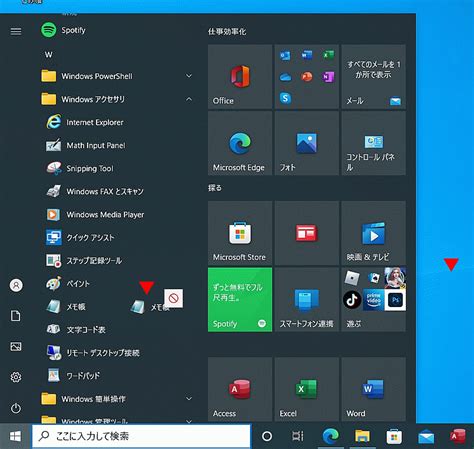Open the Power options icon
Image resolution: width=474 pixels, height=449 pixels.
16,408
